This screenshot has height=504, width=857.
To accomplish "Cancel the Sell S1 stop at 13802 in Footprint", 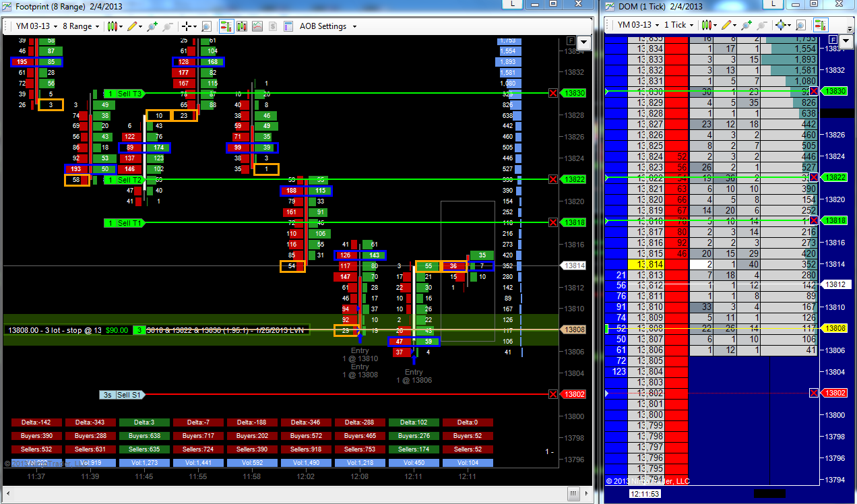I will click(553, 394).
